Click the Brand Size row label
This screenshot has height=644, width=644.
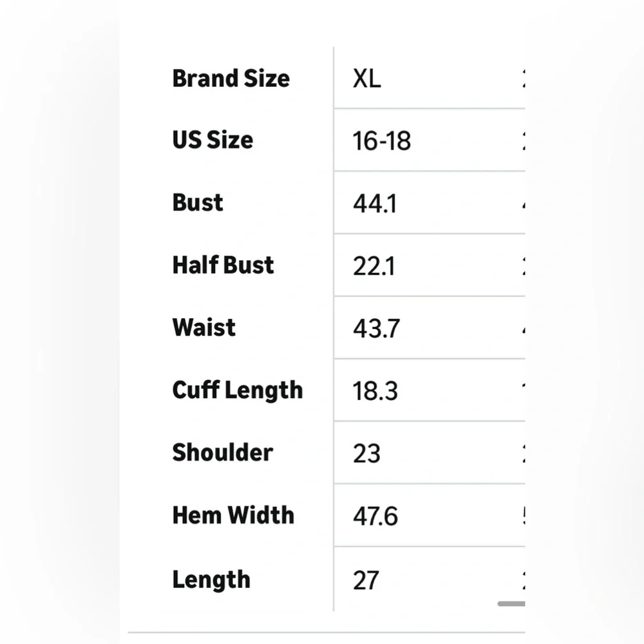coord(231,79)
